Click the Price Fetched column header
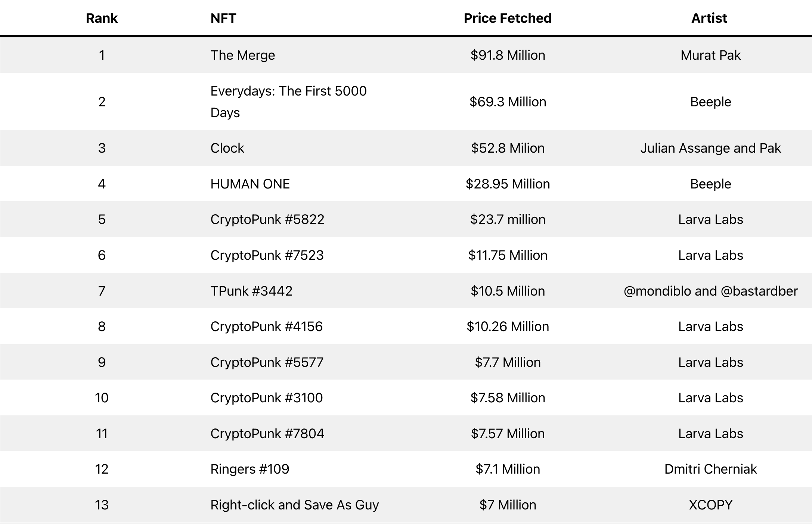Viewport: 812px width, 524px height. click(x=508, y=18)
